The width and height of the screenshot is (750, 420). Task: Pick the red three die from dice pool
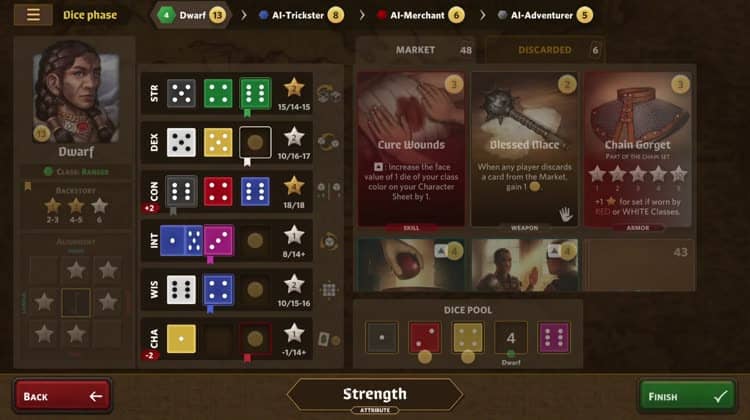coord(425,337)
